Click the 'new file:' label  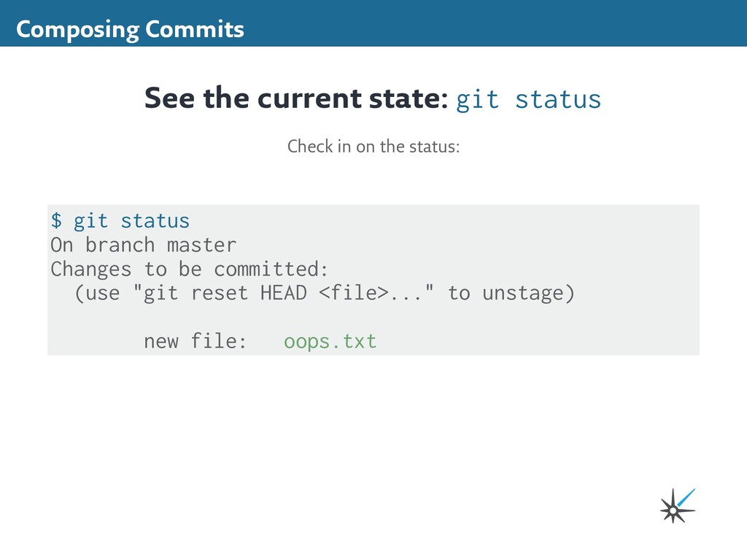(195, 341)
